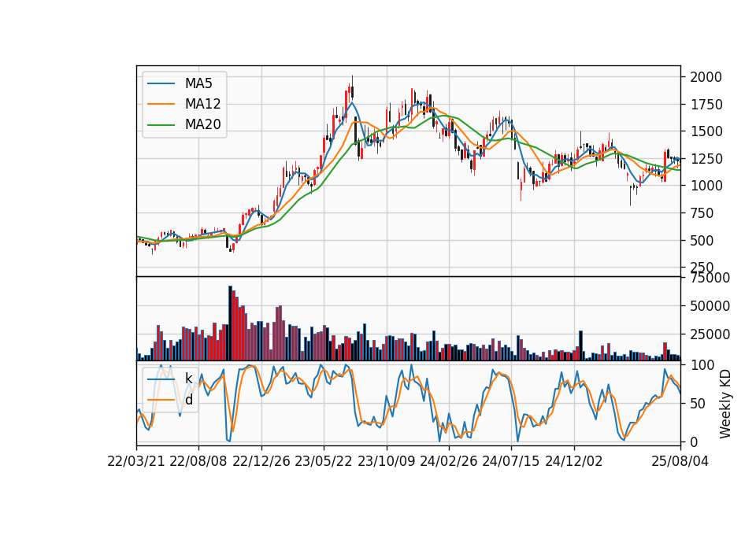Click the 1000 price axis label

tap(706, 186)
